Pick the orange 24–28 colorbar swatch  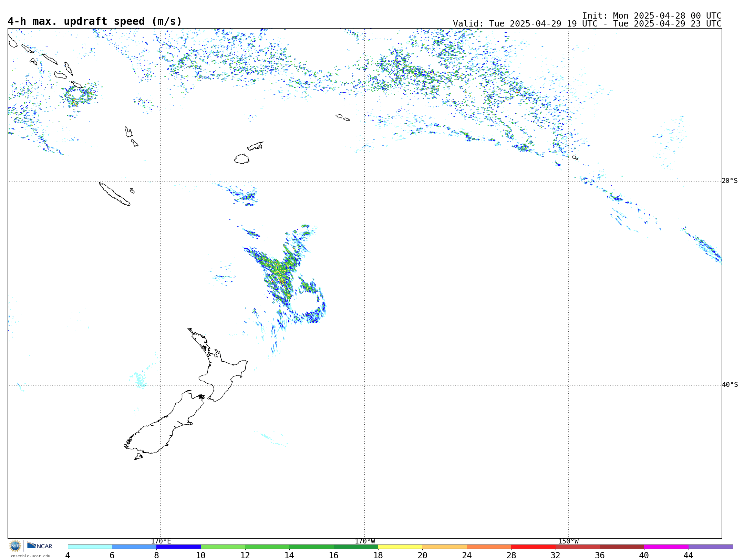(489, 547)
